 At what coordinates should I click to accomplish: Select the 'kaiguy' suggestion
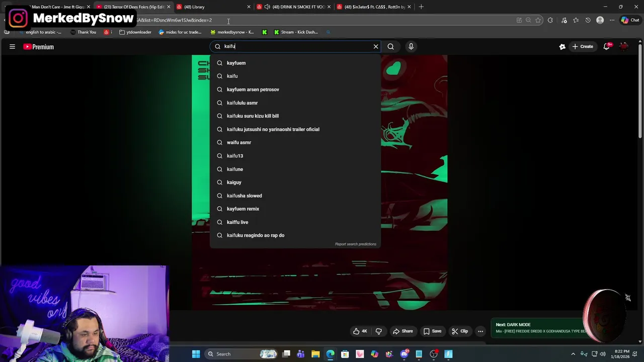coord(295,183)
